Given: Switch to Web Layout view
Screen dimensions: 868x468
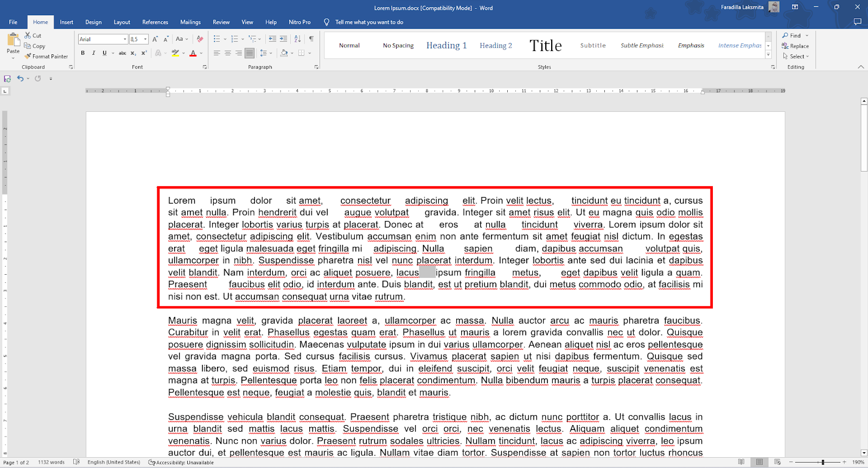Looking at the screenshot, I should pyautogui.click(x=777, y=462).
